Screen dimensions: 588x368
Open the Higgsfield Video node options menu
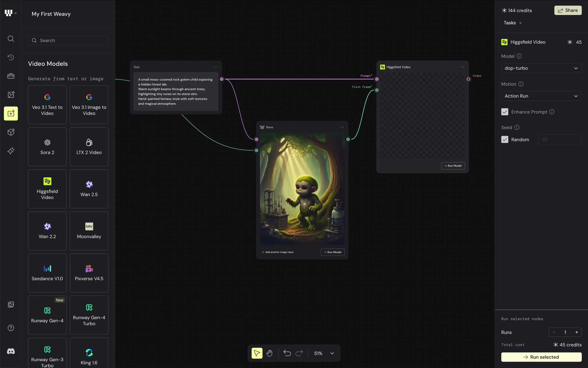[462, 67]
